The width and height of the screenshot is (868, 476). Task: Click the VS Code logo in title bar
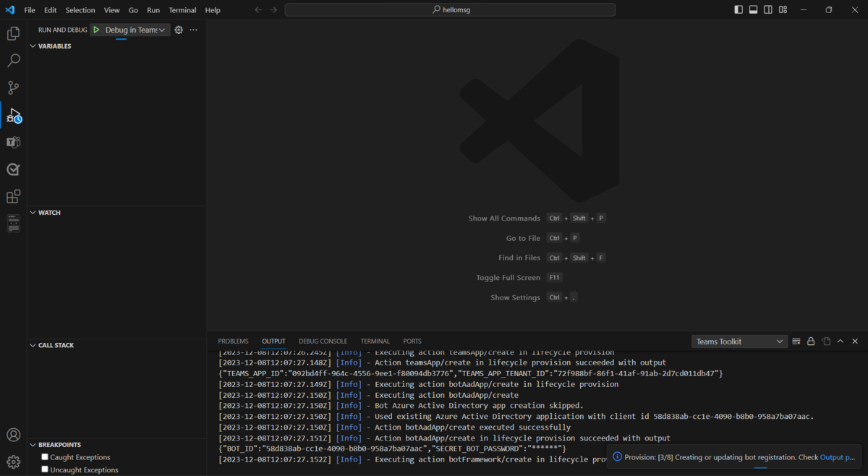[10, 10]
